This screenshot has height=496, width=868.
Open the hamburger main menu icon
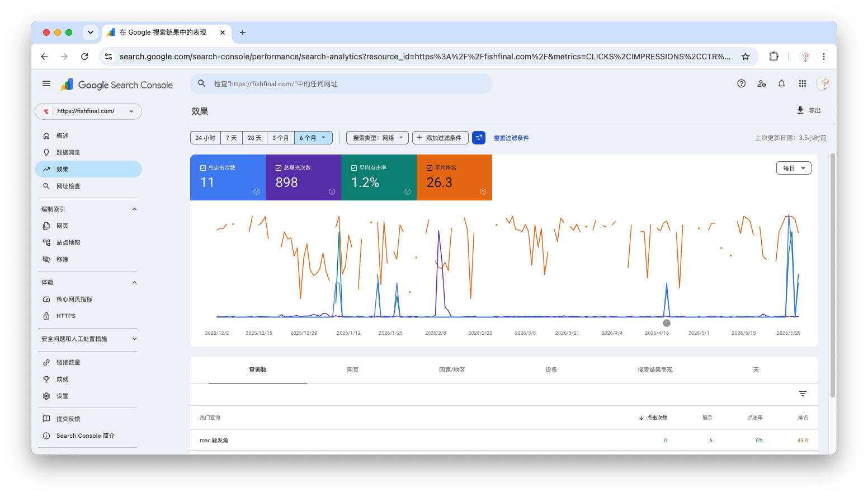(x=46, y=84)
